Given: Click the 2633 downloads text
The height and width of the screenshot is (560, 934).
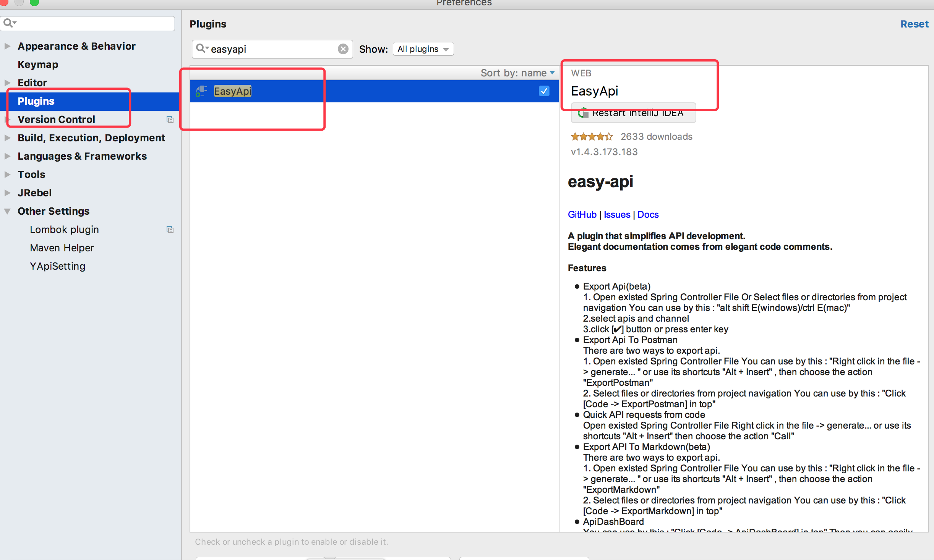Looking at the screenshot, I should coord(656,136).
